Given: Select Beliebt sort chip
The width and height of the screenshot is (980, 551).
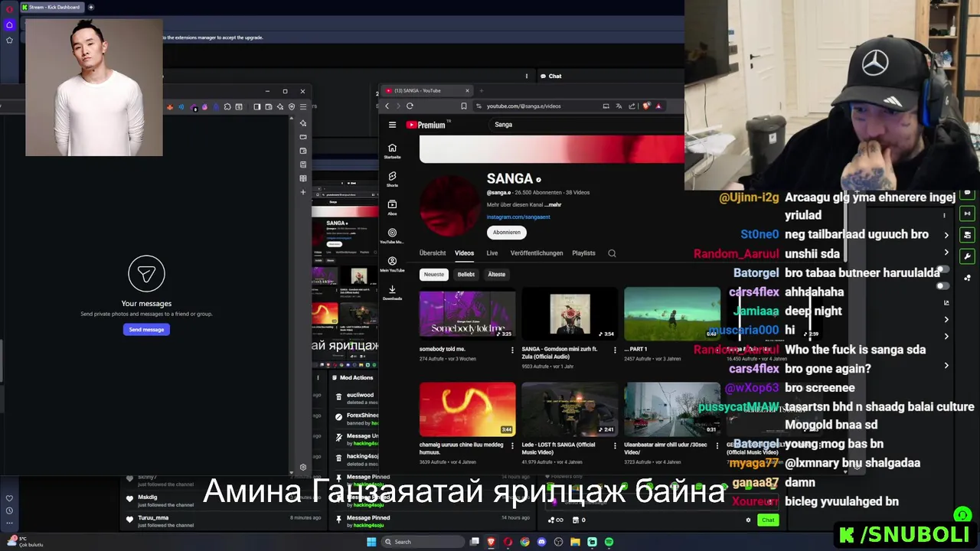Looking at the screenshot, I should pyautogui.click(x=466, y=274).
